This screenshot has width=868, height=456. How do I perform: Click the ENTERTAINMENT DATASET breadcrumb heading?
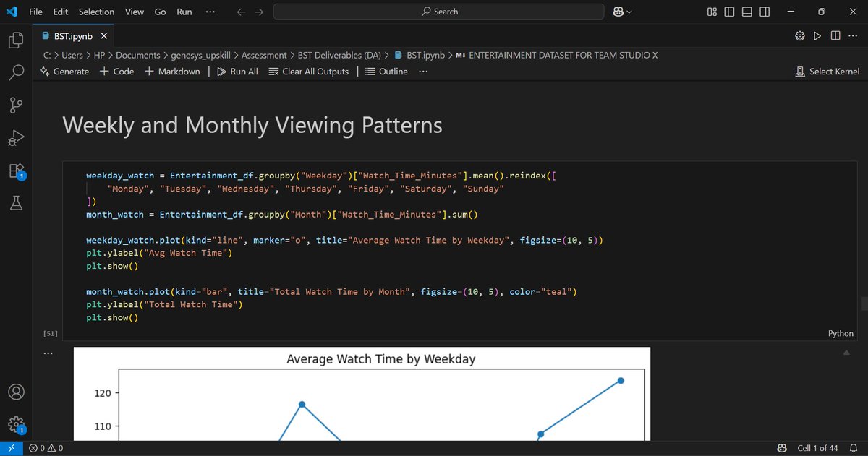pos(556,55)
